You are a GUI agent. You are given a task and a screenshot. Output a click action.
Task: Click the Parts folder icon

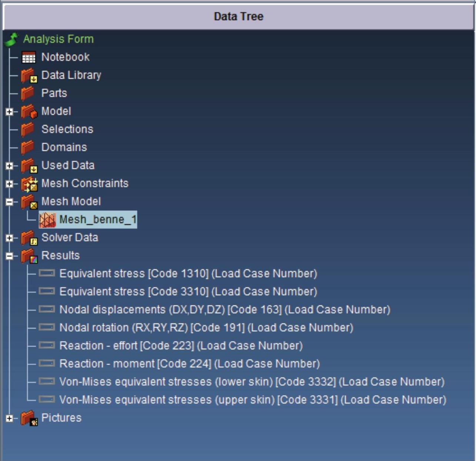point(28,93)
